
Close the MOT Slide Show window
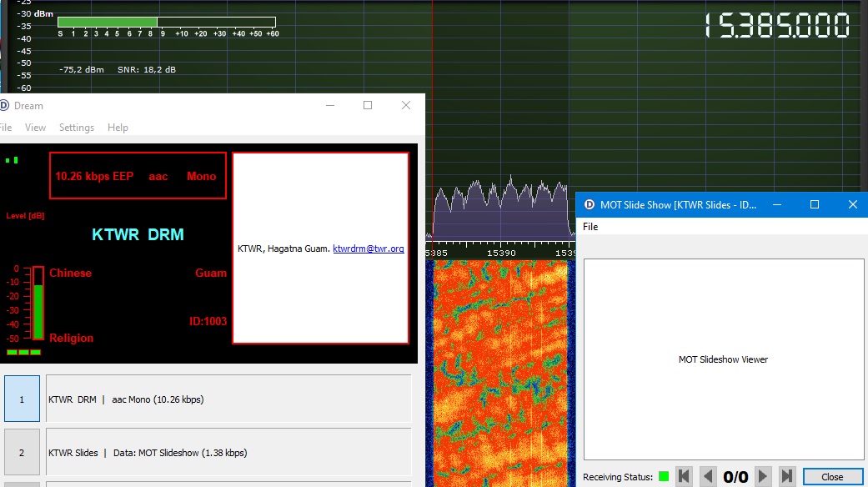tap(852, 205)
